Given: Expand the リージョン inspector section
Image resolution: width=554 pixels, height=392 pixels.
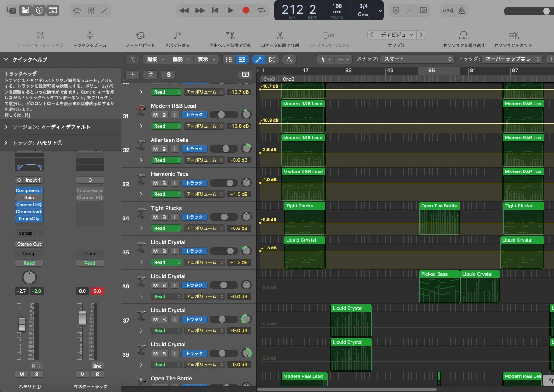Looking at the screenshot, I should [x=6, y=127].
